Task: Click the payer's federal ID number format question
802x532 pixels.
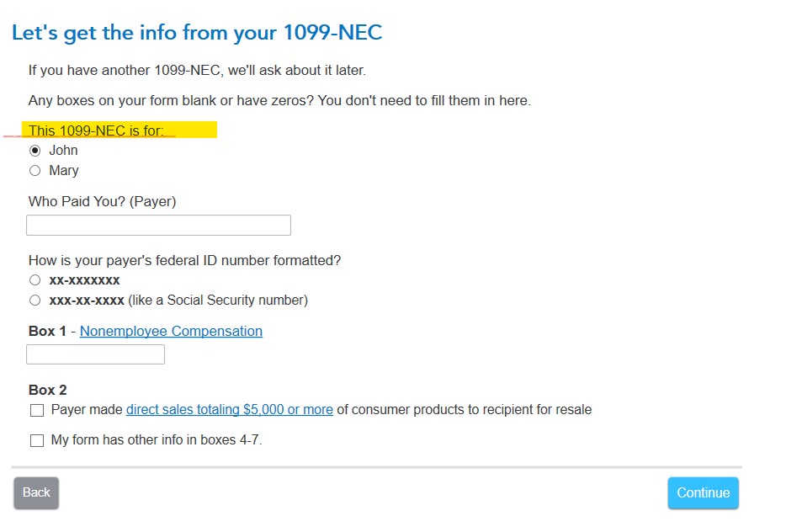Action: (x=184, y=261)
